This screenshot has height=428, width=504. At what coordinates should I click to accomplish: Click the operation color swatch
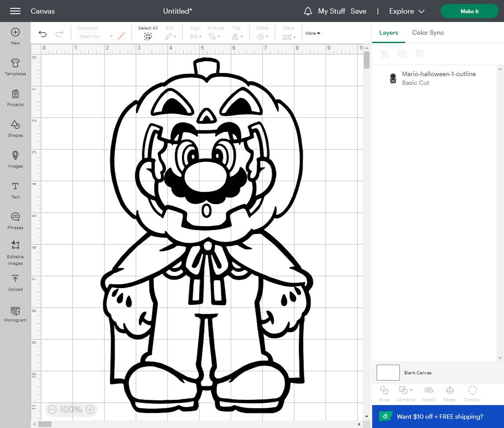click(122, 36)
